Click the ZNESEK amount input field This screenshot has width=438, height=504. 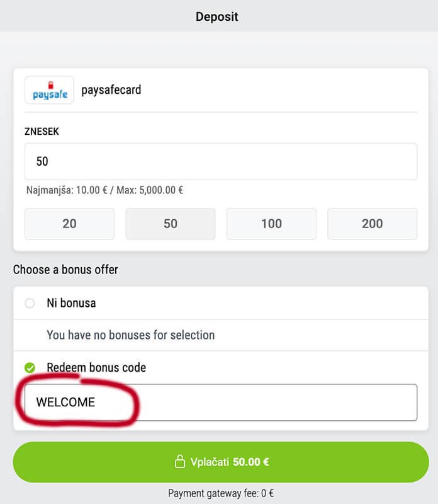tap(219, 161)
